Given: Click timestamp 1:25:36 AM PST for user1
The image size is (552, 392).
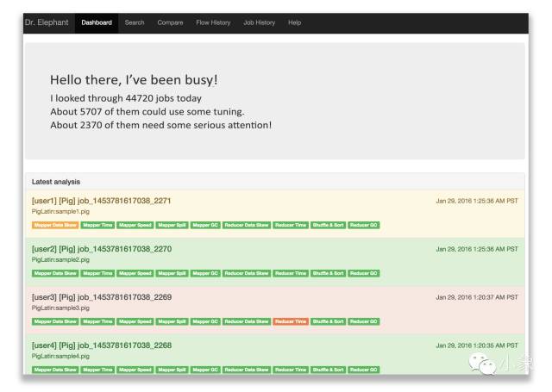Looking at the screenshot, I should point(477,201).
